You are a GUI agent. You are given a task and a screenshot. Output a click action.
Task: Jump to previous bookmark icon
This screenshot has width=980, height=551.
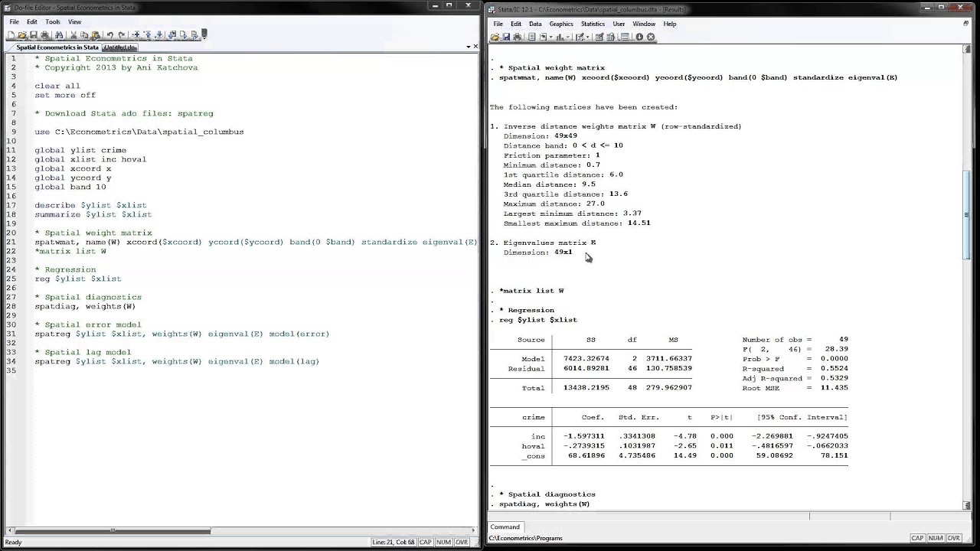pos(148,34)
